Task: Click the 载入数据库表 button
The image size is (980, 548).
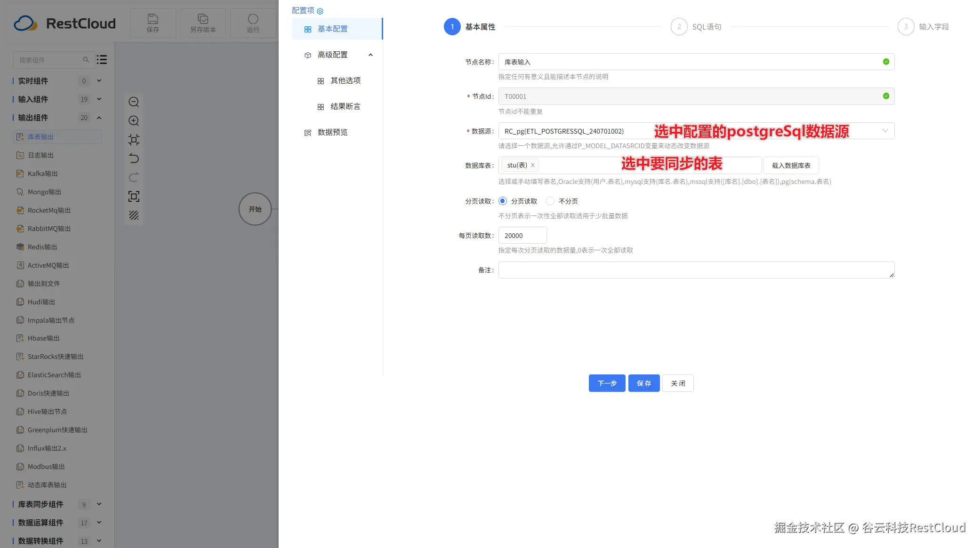Action: (x=791, y=165)
